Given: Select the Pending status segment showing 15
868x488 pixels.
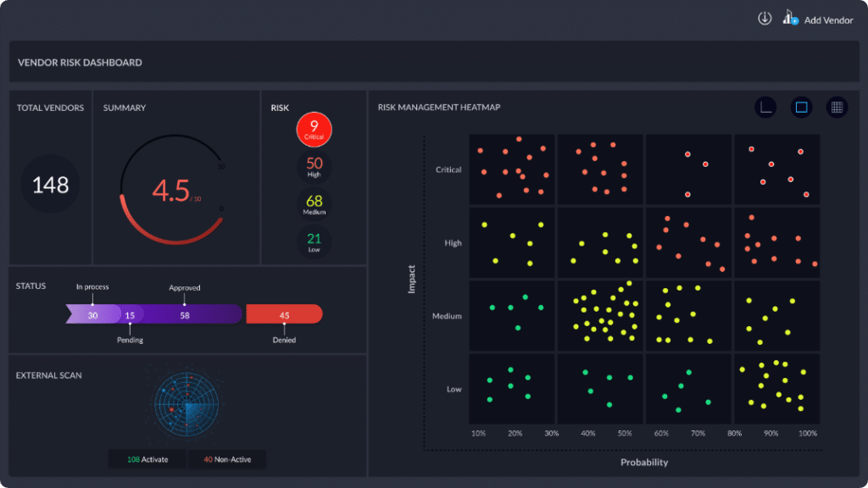Looking at the screenshot, I should click(131, 314).
